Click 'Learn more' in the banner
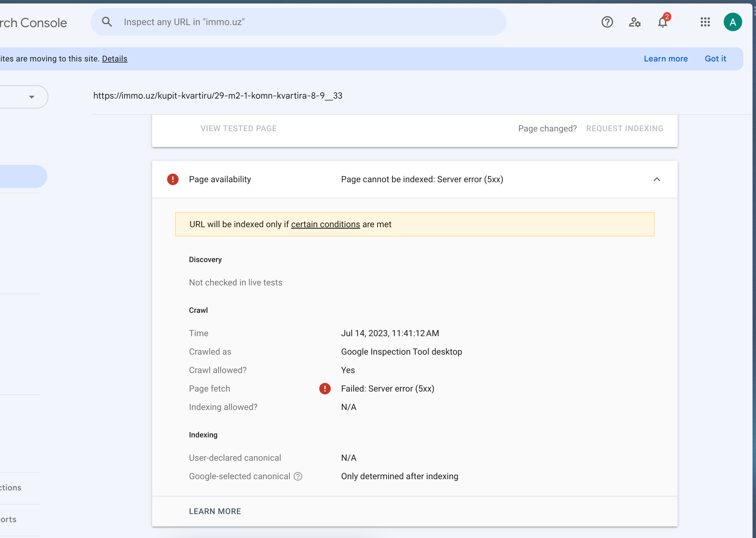The image size is (756, 538). click(666, 59)
